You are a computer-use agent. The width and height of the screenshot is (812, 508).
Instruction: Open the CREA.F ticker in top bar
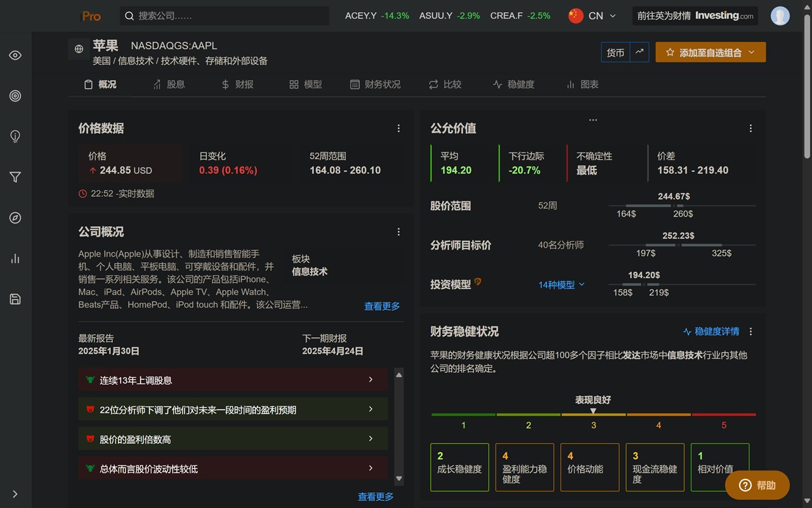click(520, 16)
